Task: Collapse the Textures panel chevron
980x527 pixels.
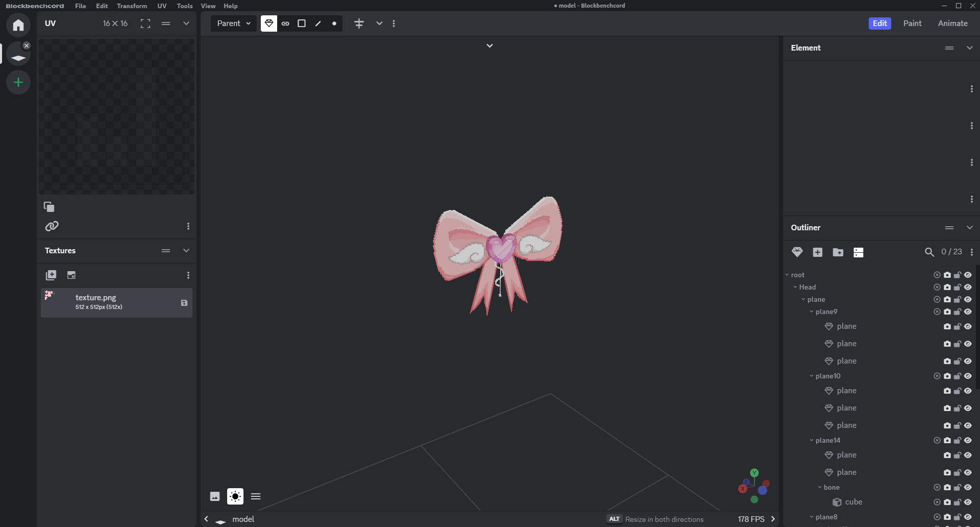Action: click(186, 251)
